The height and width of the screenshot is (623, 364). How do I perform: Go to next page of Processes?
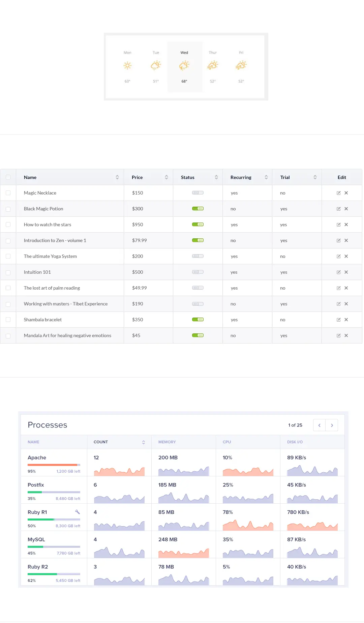click(332, 425)
